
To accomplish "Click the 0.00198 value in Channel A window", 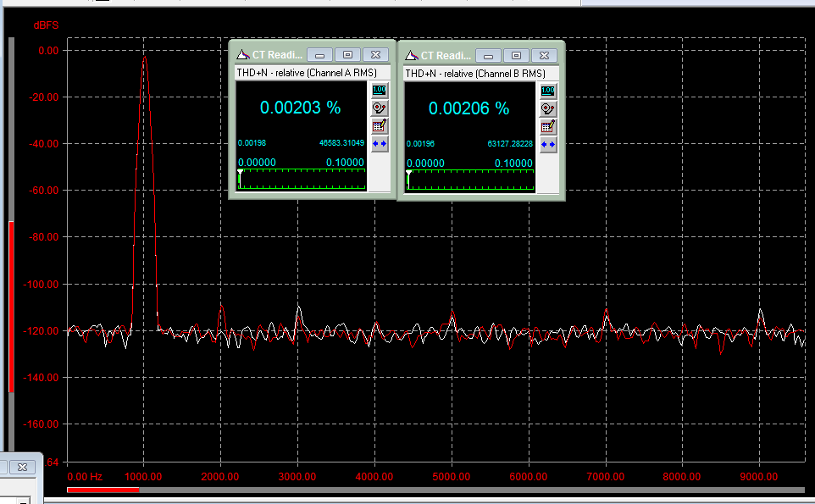I will tap(252, 143).
